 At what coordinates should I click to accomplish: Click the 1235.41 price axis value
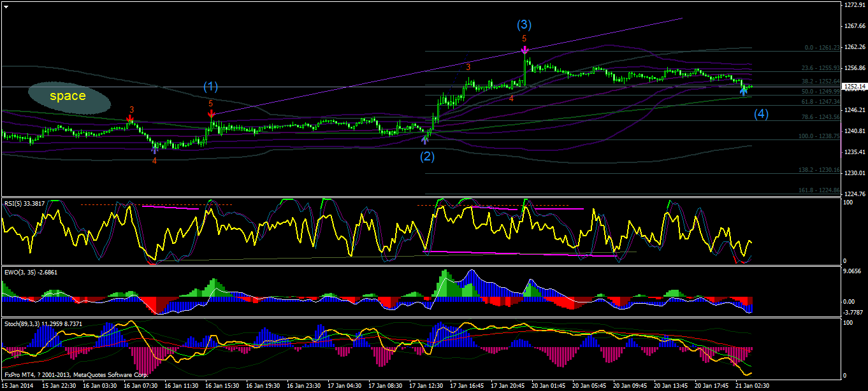854,152
